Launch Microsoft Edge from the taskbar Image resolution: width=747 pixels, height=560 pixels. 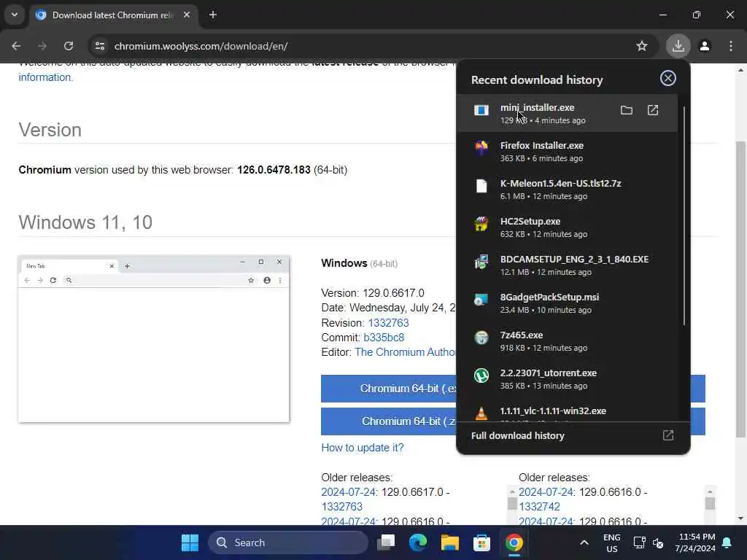tap(418, 542)
